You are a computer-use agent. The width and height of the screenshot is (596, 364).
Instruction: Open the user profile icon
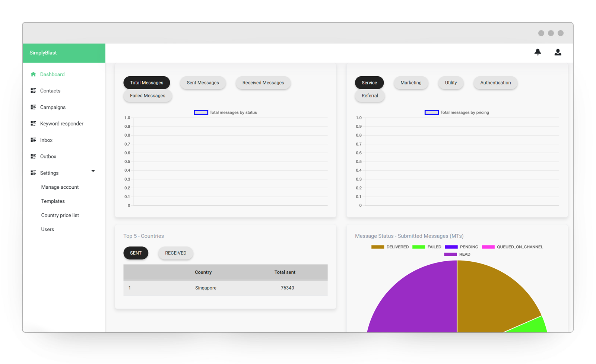click(x=558, y=52)
